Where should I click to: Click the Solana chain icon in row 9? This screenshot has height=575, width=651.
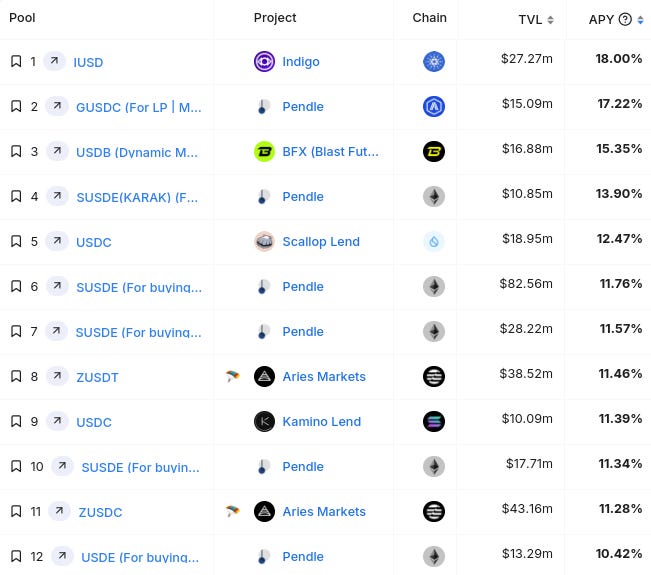pos(434,421)
